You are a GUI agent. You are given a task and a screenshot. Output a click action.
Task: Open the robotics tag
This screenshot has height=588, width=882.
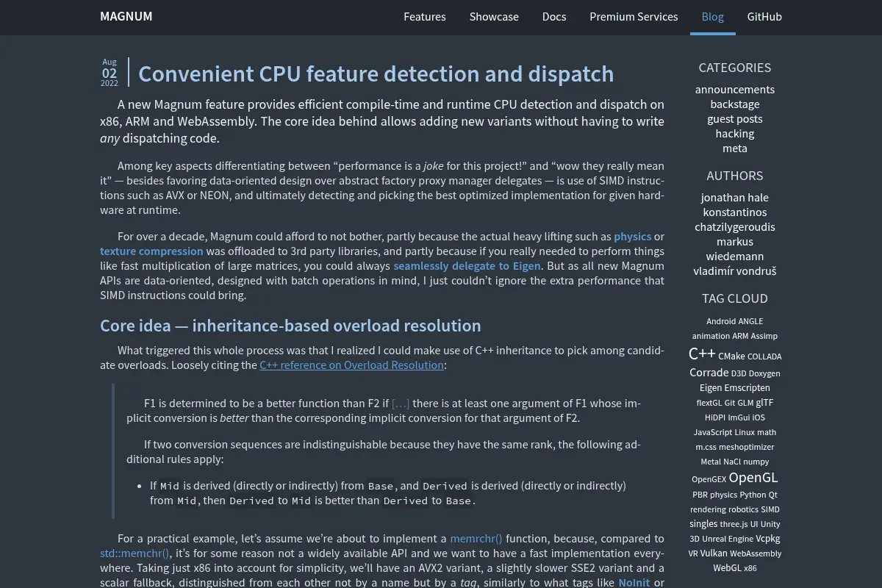point(744,509)
